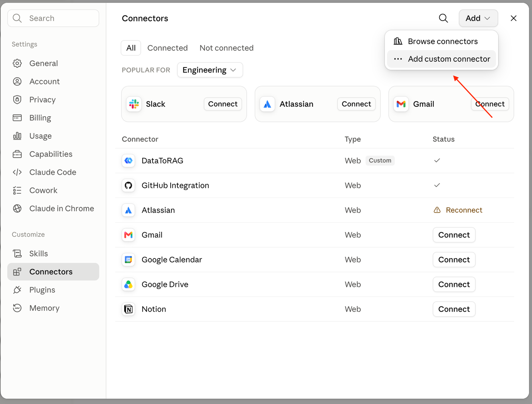Click the Google Drive connector name
Image resolution: width=532 pixels, height=404 pixels.
(x=165, y=285)
